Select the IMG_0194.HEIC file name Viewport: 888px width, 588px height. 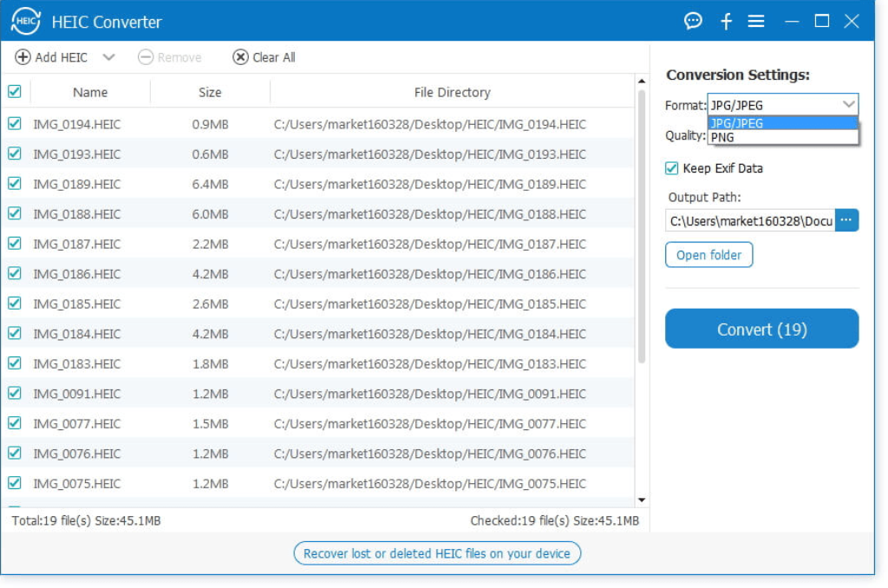(77, 124)
